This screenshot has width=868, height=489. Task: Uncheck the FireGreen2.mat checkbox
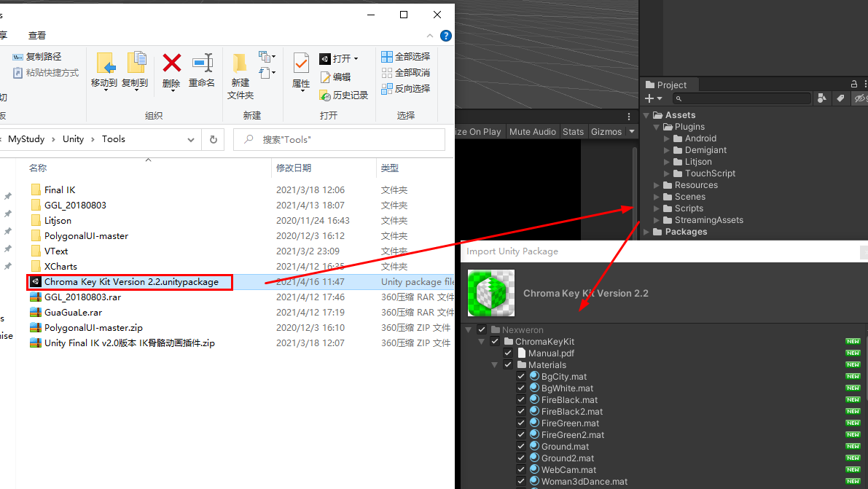point(521,434)
